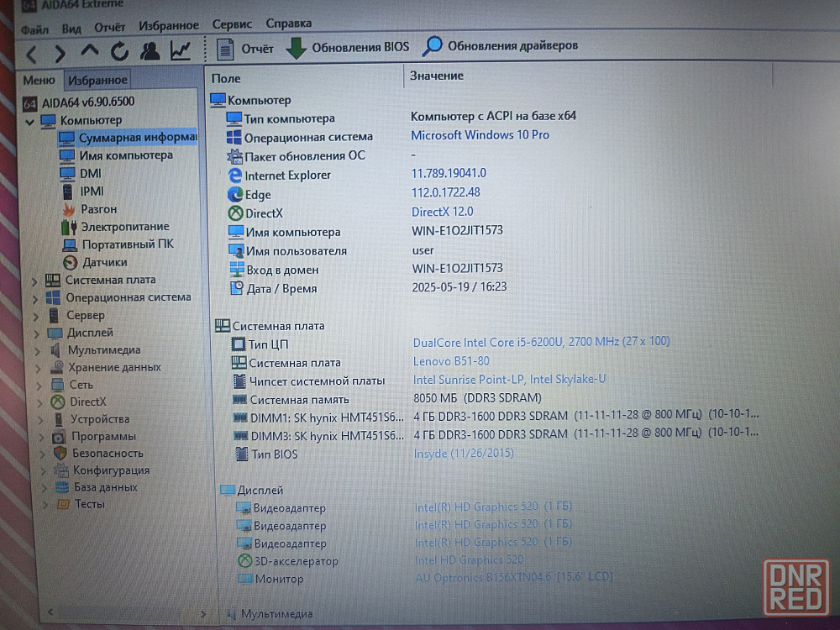Screen dimensions: 840x630
Task: Expand the Хранение данных tree node
Action: coord(39,369)
